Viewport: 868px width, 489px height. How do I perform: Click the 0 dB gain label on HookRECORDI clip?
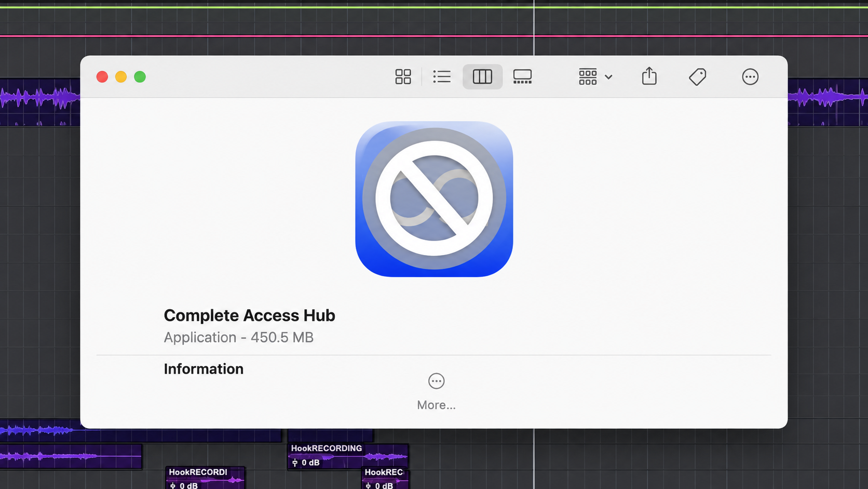click(x=184, y=485)
